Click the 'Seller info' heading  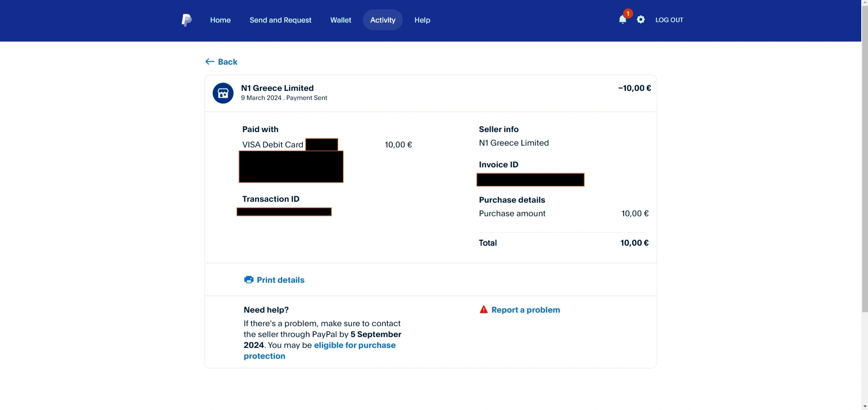(499, 129)
